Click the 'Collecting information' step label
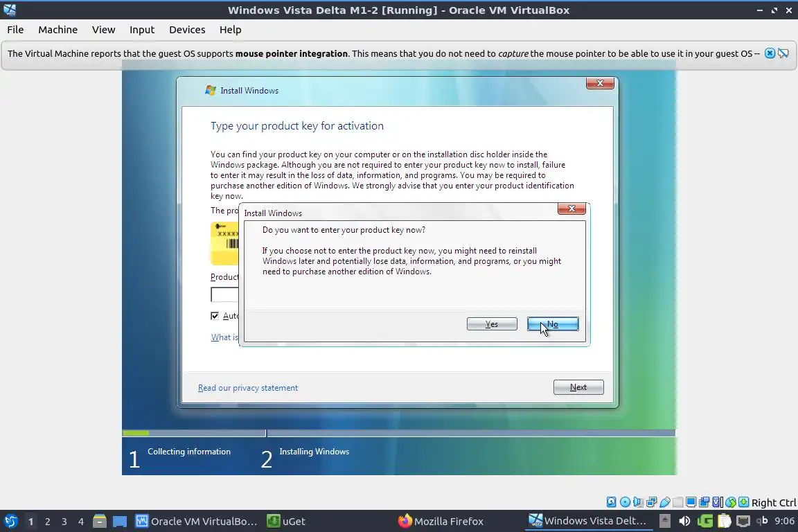This screenshot has height=532, width=798. coord(189,452)
